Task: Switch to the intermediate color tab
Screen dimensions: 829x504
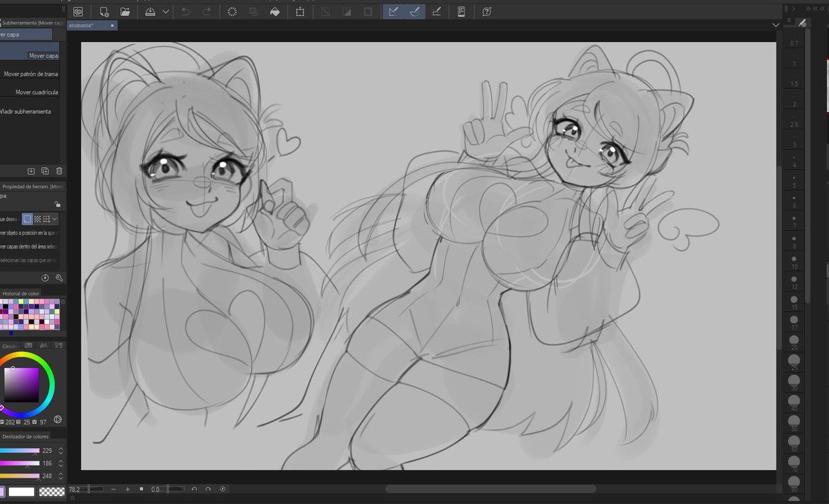Action: coord(44,345)
